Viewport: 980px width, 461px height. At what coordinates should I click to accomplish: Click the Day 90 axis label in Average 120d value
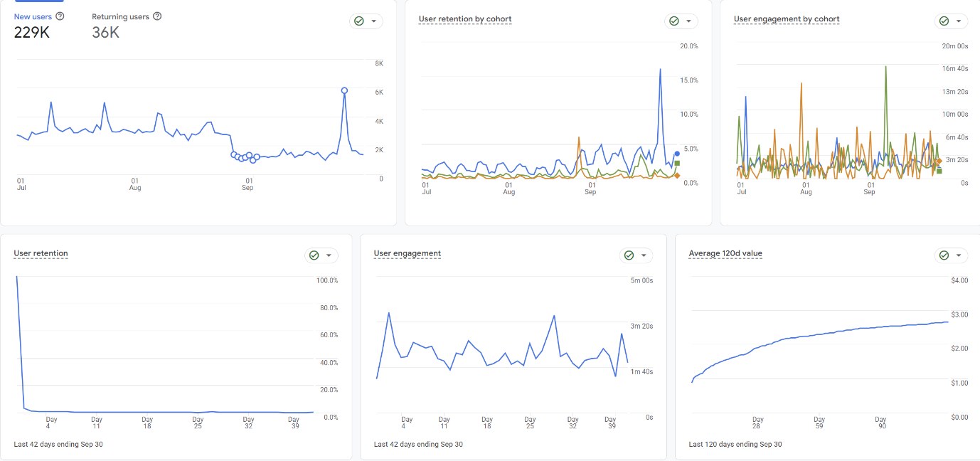pos(880,423)
